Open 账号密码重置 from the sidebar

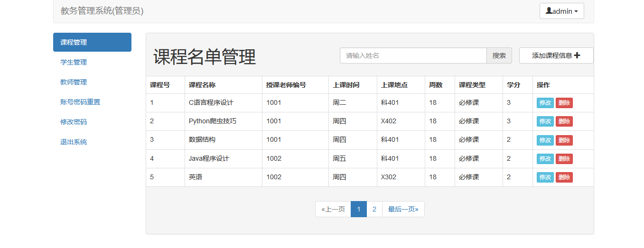point(80,102)
